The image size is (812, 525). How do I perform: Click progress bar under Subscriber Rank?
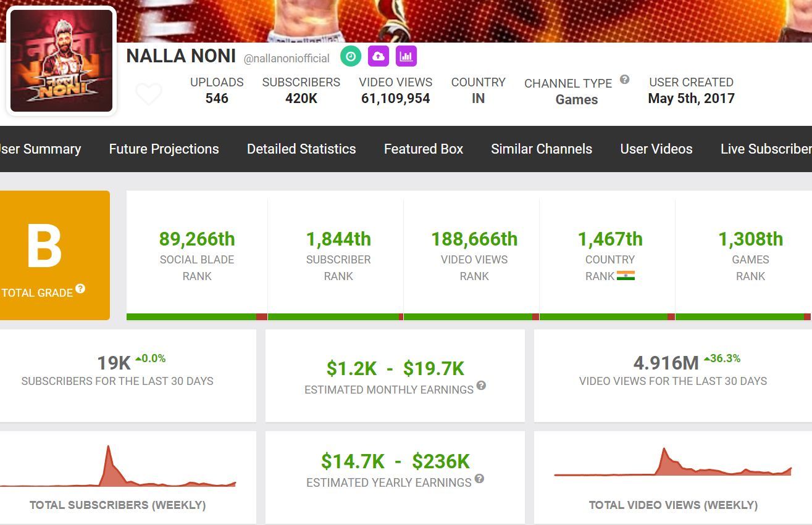[335, 316]
